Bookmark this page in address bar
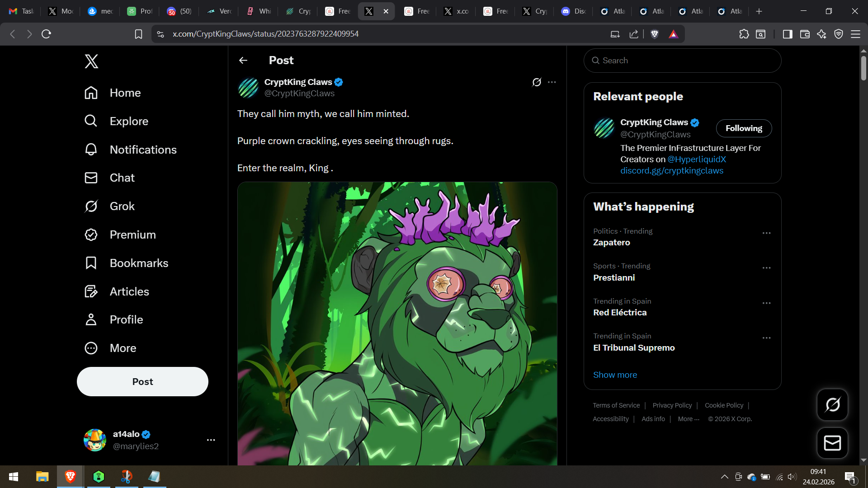868x488 pixels. point(138,34)
